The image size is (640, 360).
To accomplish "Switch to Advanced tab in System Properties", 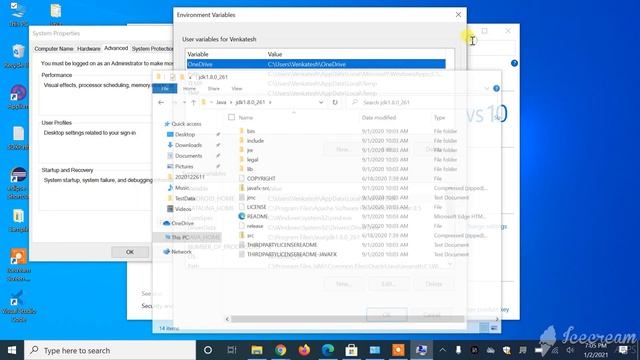I will tap(116, 48).
